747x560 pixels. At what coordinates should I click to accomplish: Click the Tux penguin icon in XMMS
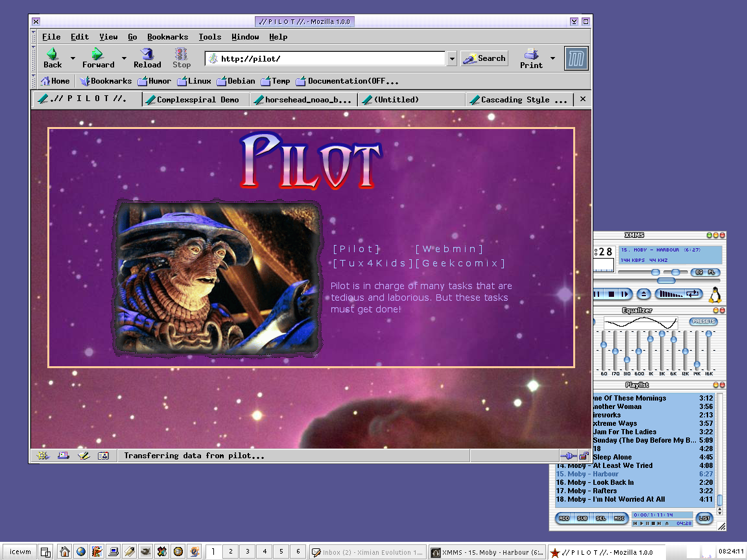(x=715, y=296)
